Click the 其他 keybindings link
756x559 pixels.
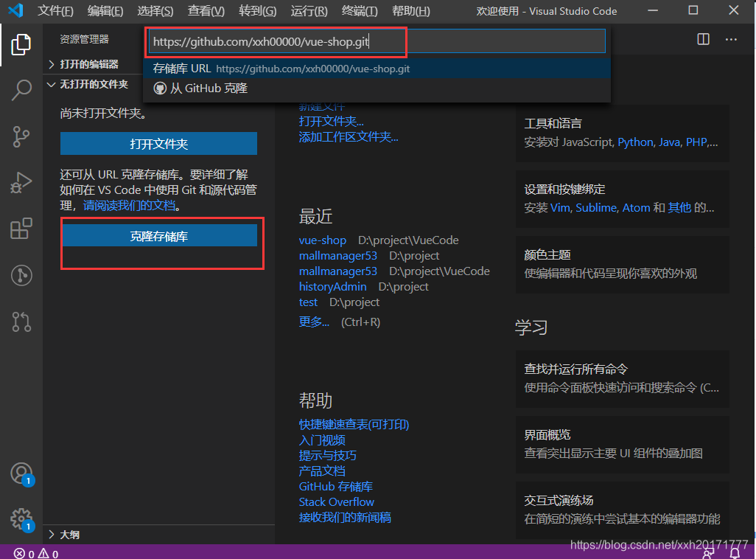[x=679, y=207]
